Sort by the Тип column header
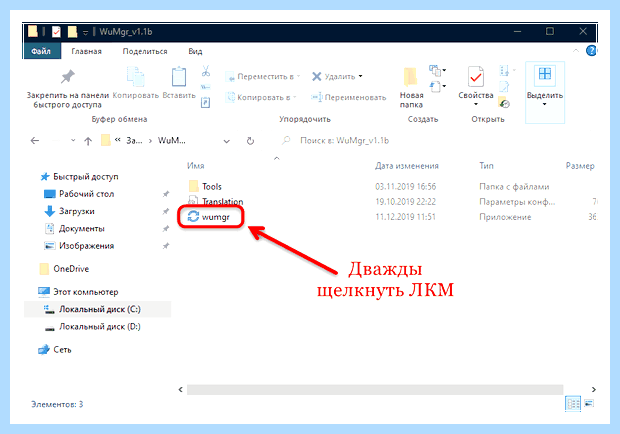 (486, 166)
